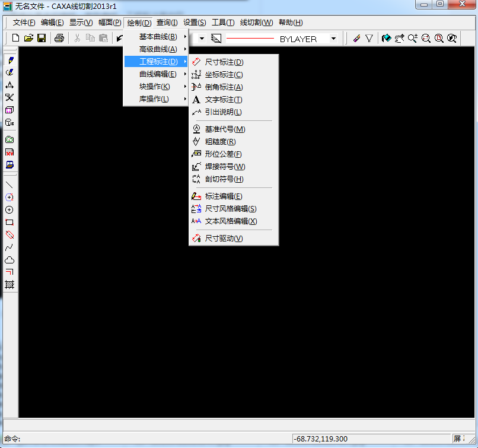The image size is (478, 448).
Task: Select the cloud-shaped tool in the left toolbar
Action: pos(9,260)
